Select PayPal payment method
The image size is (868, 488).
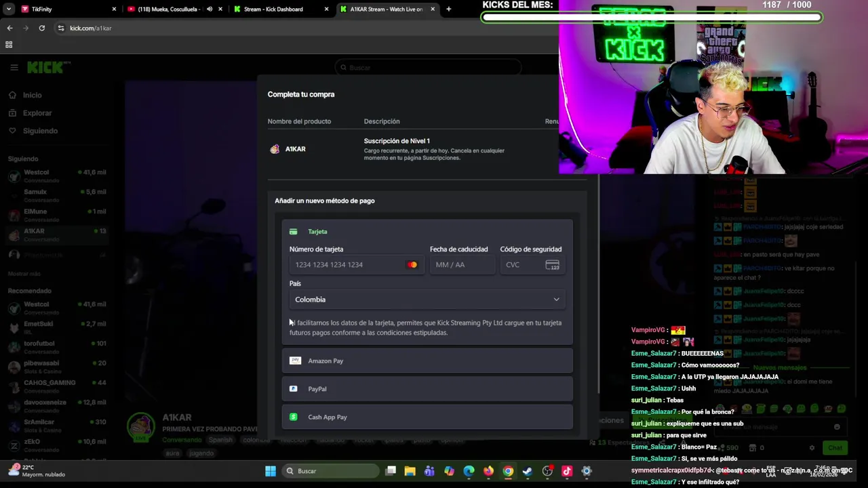[x=427, y=389]
